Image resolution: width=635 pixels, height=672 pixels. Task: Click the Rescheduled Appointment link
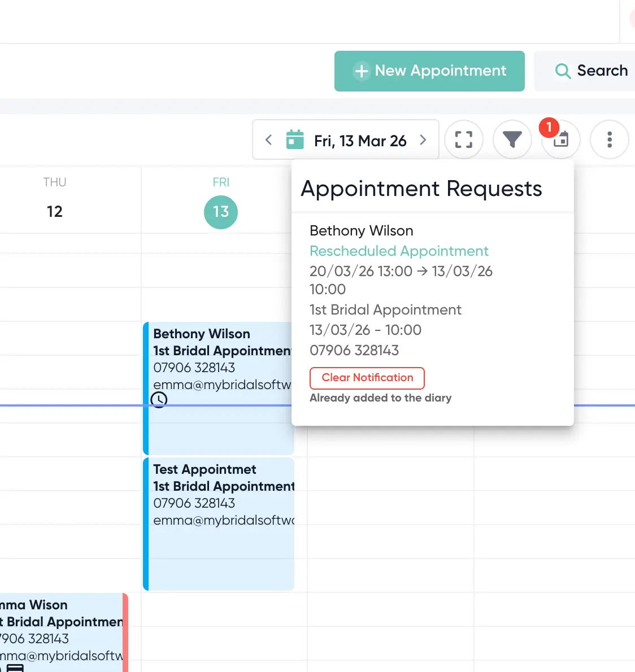click(x=399, y=251)
